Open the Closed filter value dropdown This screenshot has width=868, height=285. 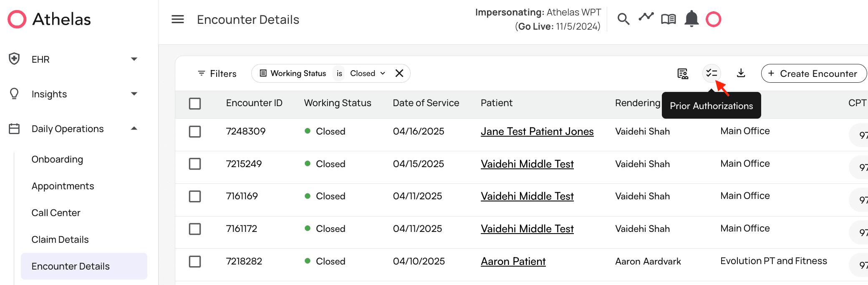point(368,74)
